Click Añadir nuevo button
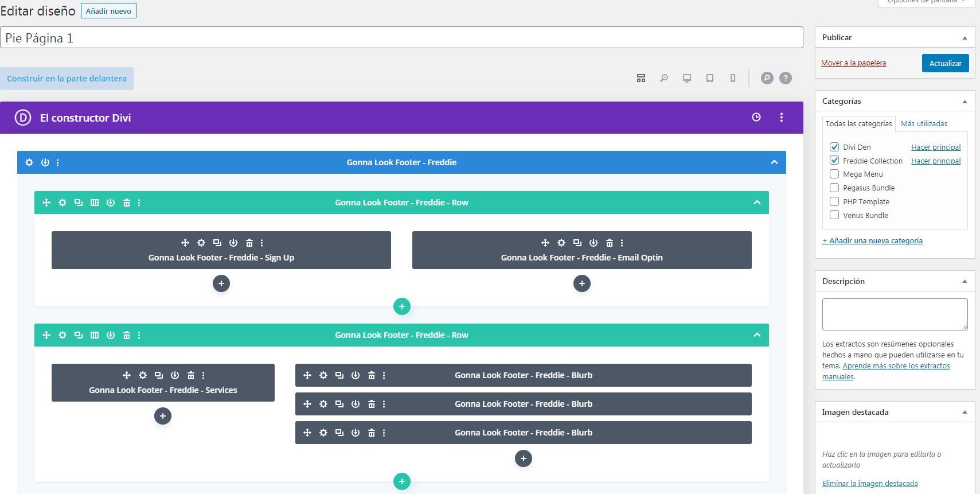This screenshot has height=494, width=980. tap(108, 11)
